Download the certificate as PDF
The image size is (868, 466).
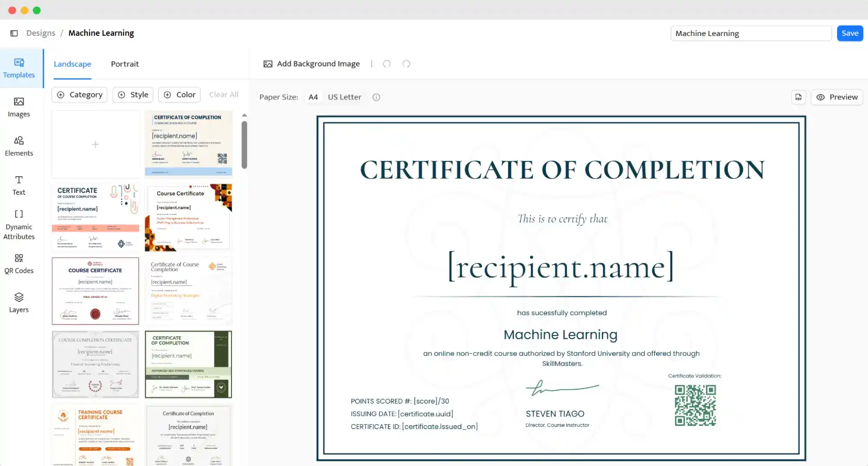798,97
